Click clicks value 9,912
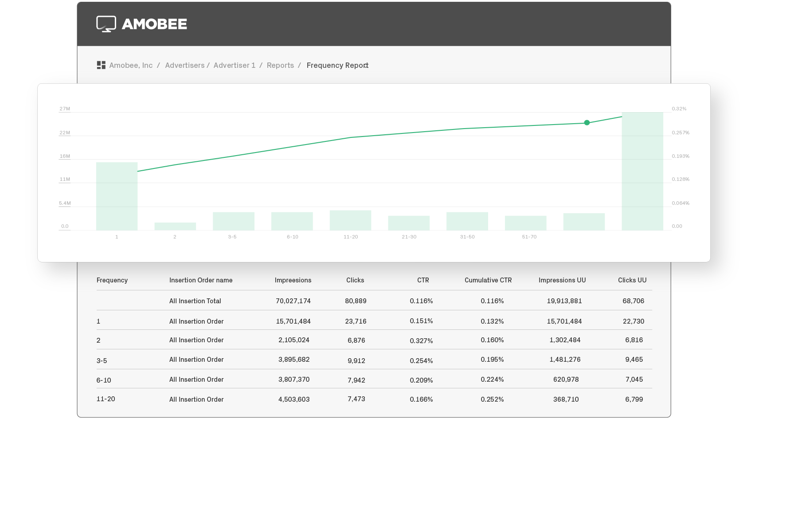798x532 pixels. [356, 361]
